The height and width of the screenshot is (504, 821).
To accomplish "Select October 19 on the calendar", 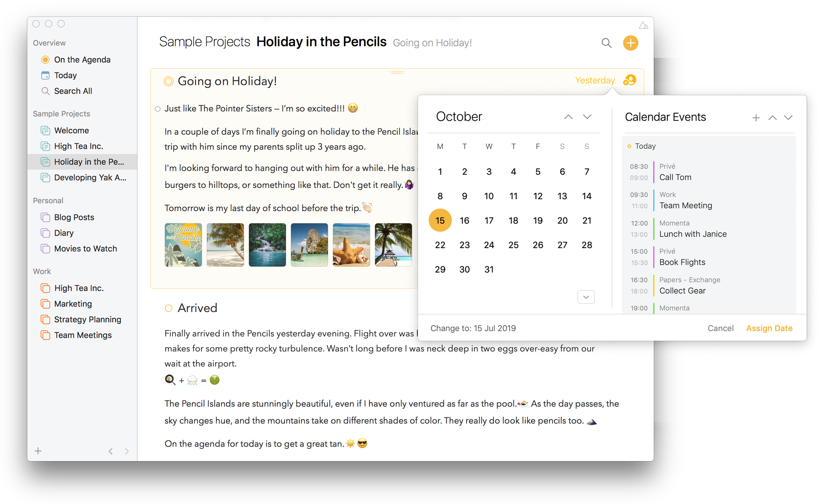I will pos(537,220).
